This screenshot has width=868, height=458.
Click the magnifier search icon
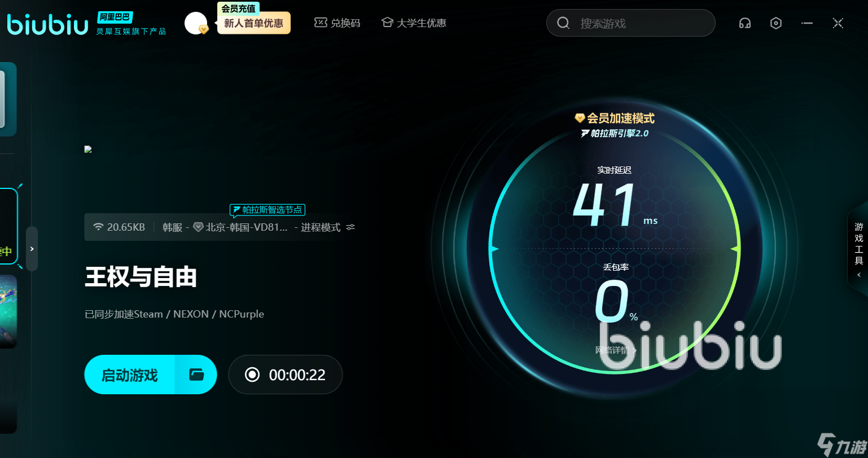563,23
